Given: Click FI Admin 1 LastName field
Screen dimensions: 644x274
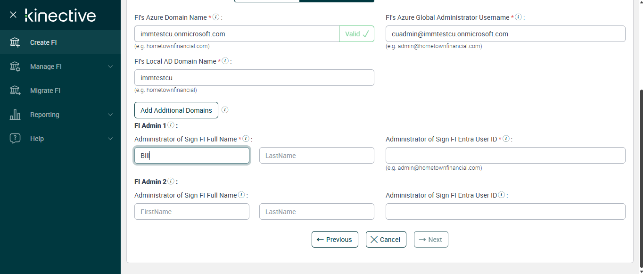Looking at the screenshot, I should tap(316, 156).
